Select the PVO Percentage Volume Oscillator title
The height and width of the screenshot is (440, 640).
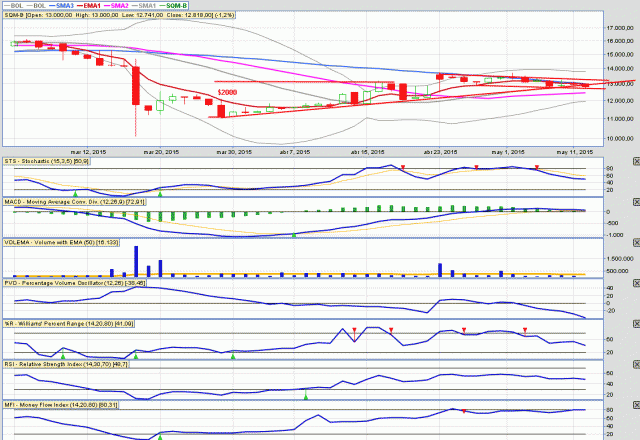coord(74,283)
